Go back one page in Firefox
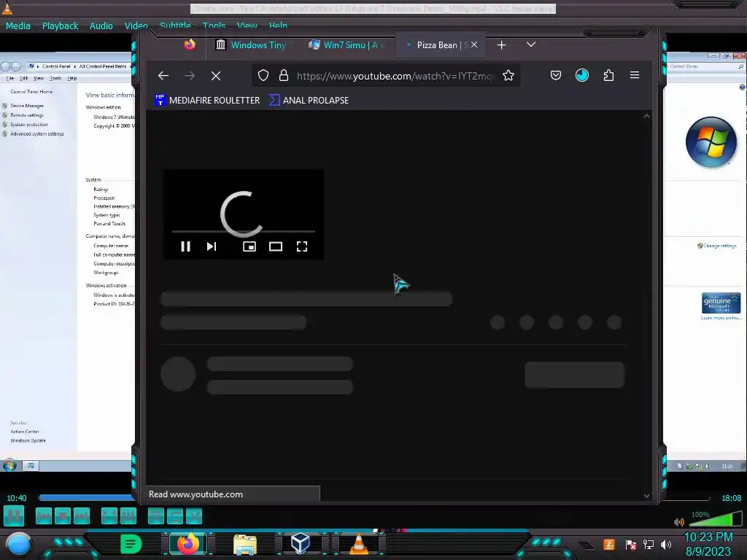The height and width of the screenshot is (560, 747). click(x=163, y=76)
